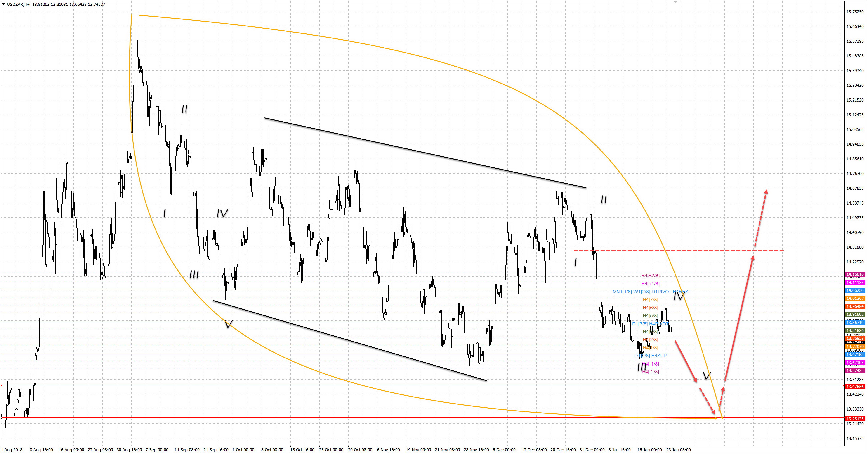The image size is (868, 454).
Task: Select the red 13.28125 price label
Action: (855, 419)
